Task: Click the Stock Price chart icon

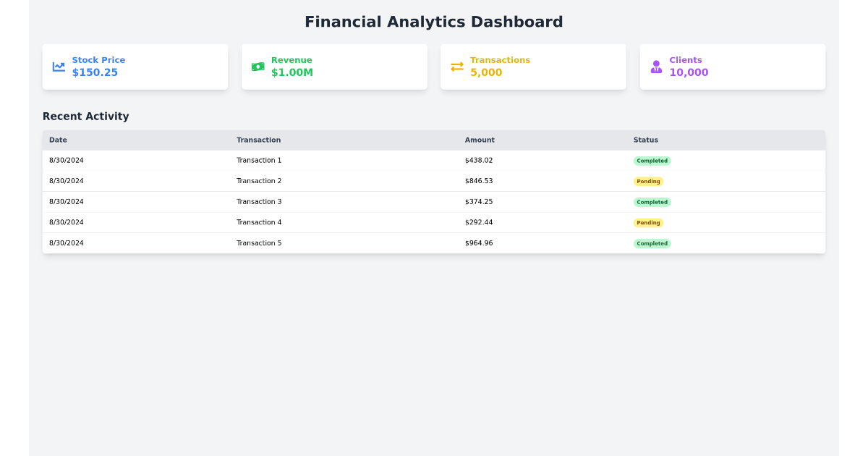Action: [x=59, y=65]
